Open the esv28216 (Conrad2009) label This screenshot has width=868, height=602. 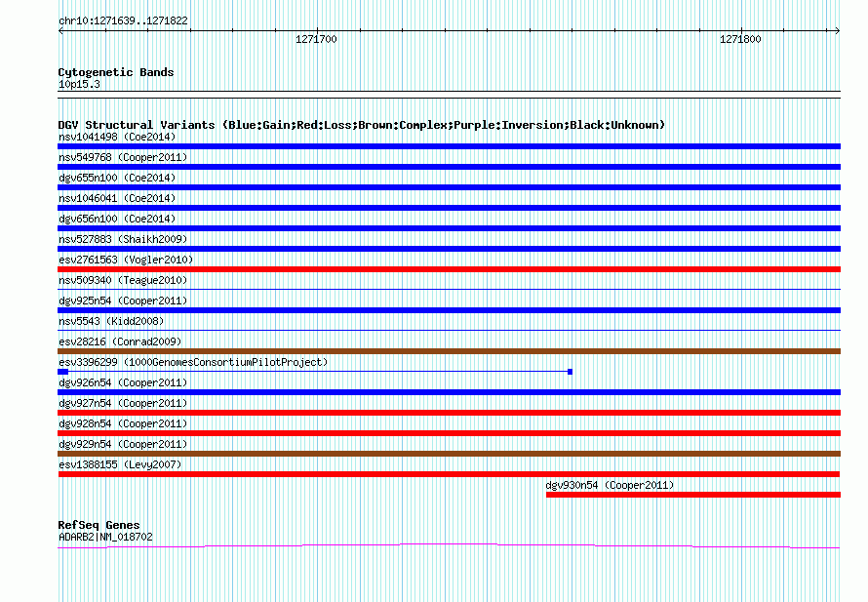[120, 341]
